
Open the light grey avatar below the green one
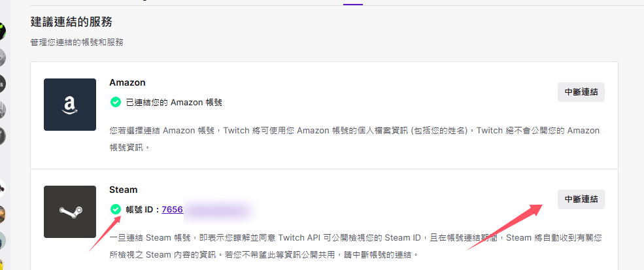click(x=2, y=58)
